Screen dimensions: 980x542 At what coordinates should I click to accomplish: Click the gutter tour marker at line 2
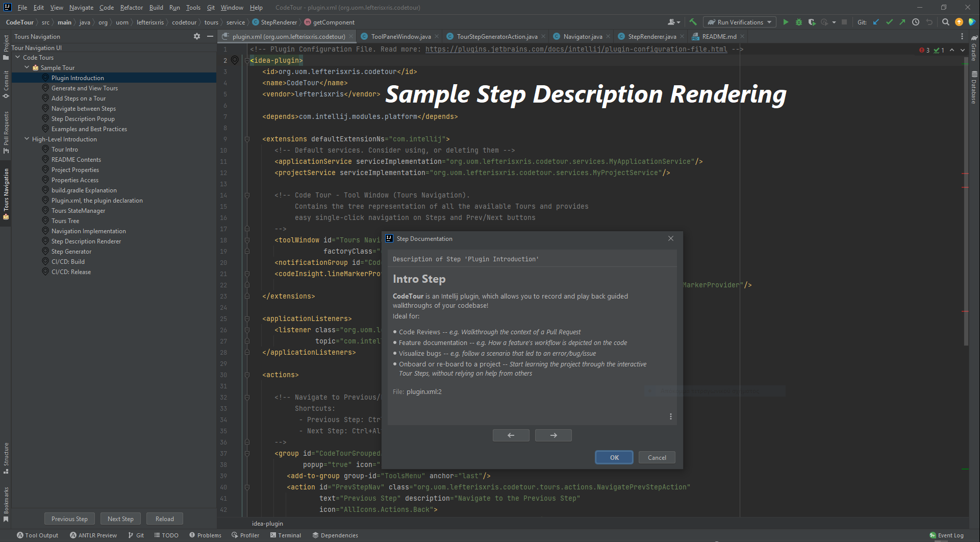click(x=235, y=60)
